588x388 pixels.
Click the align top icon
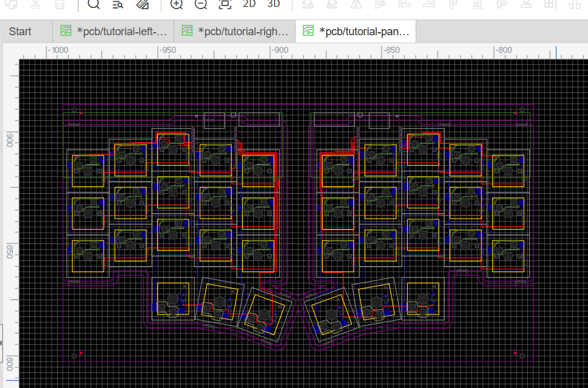(x=453, y=4)
